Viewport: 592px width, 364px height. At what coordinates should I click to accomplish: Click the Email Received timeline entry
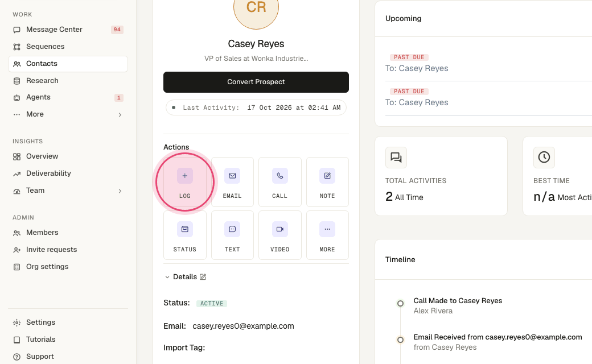pyautogui.click(x=498, y=337)
